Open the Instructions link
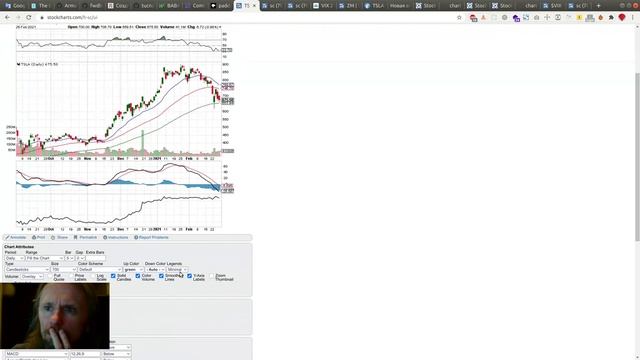This screenshot has width=640, height=360. [116, 238]
